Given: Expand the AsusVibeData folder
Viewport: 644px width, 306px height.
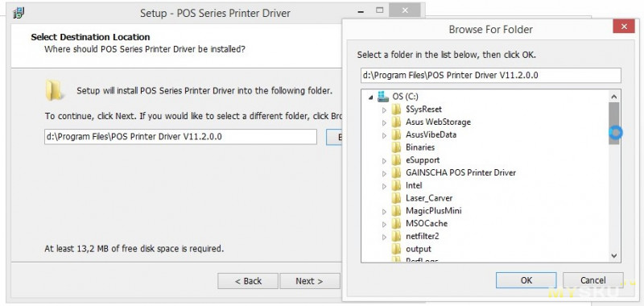Looking at the screenshot, I should 384,135.
